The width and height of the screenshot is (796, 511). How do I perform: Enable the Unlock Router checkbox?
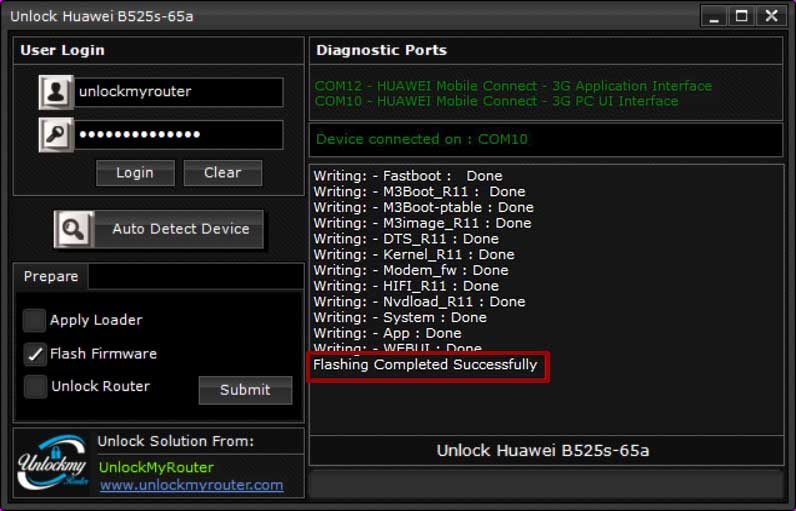pos(35,386)
